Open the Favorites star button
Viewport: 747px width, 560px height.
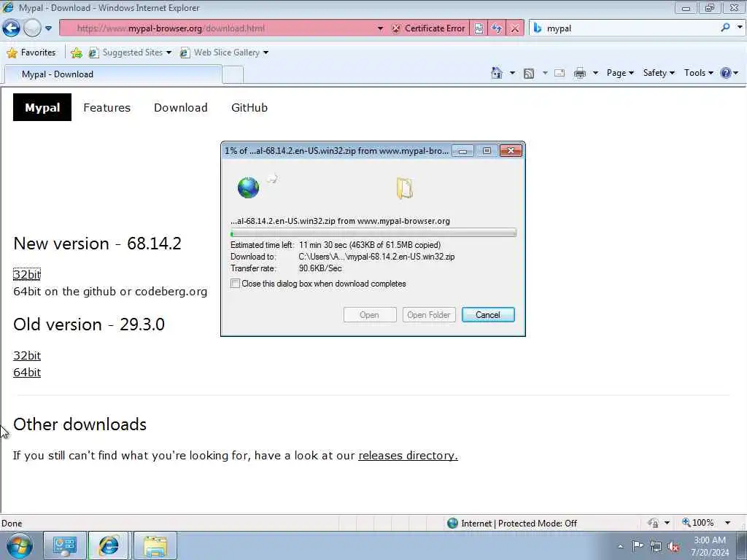point(31,52)
